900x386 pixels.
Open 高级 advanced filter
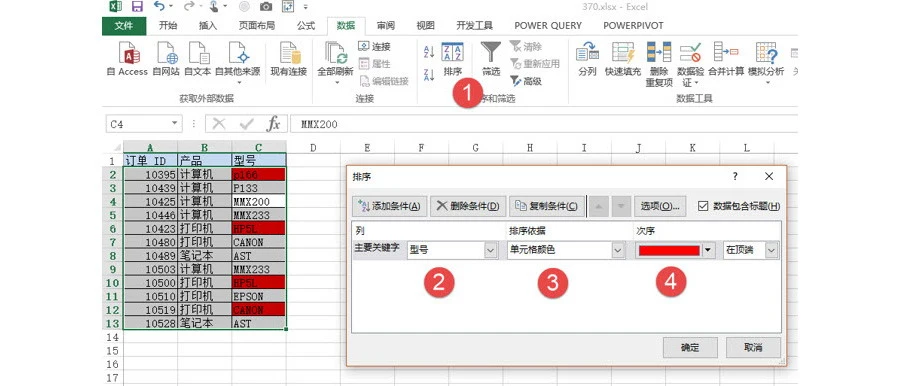pos(526,81)
